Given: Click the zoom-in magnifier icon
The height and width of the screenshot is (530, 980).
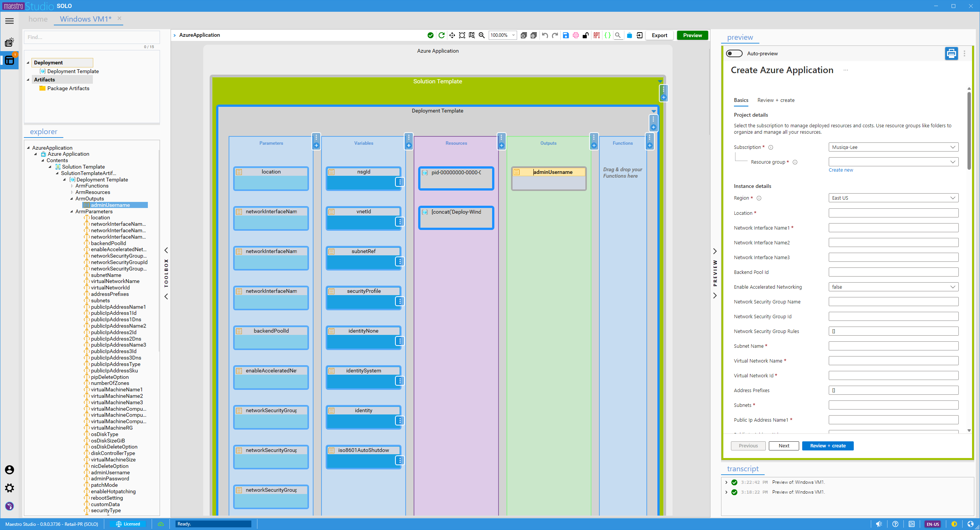Looking at the screenshot, I should (481, 35).
